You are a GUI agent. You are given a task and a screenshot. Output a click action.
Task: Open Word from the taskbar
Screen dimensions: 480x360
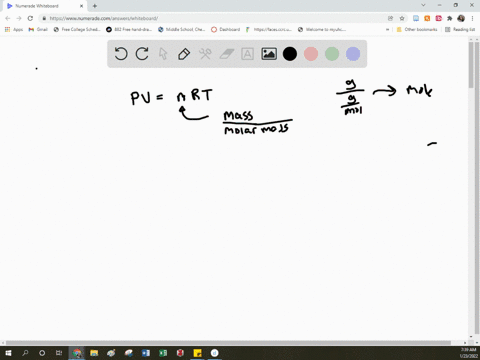point(146,353)
